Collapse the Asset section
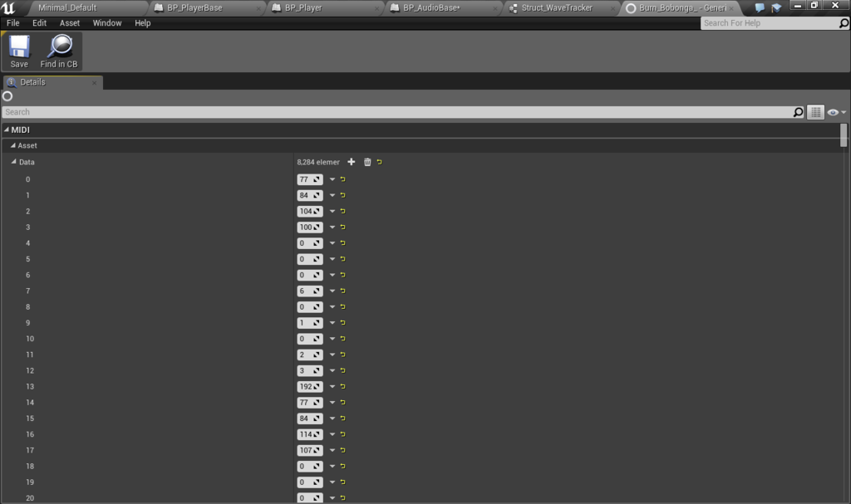 [x=13, y=145]
